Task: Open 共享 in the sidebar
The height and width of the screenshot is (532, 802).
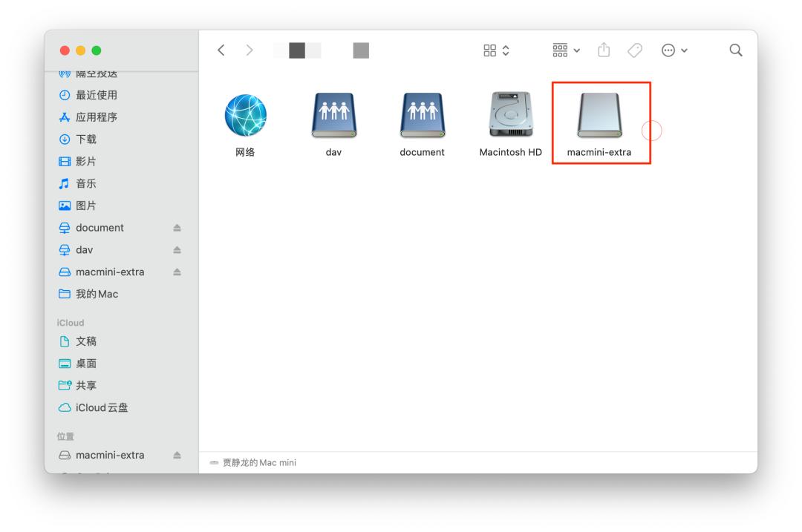Action: [121, 385]
